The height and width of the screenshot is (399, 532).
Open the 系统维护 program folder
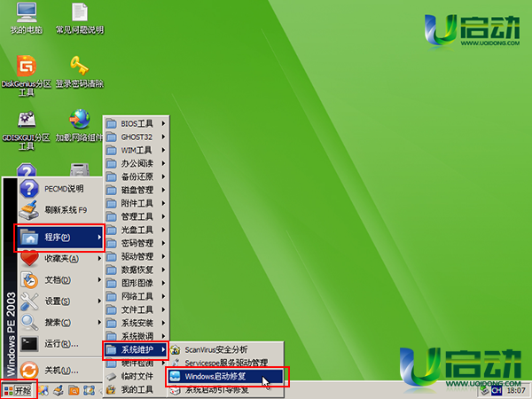[x=136, y=349]
